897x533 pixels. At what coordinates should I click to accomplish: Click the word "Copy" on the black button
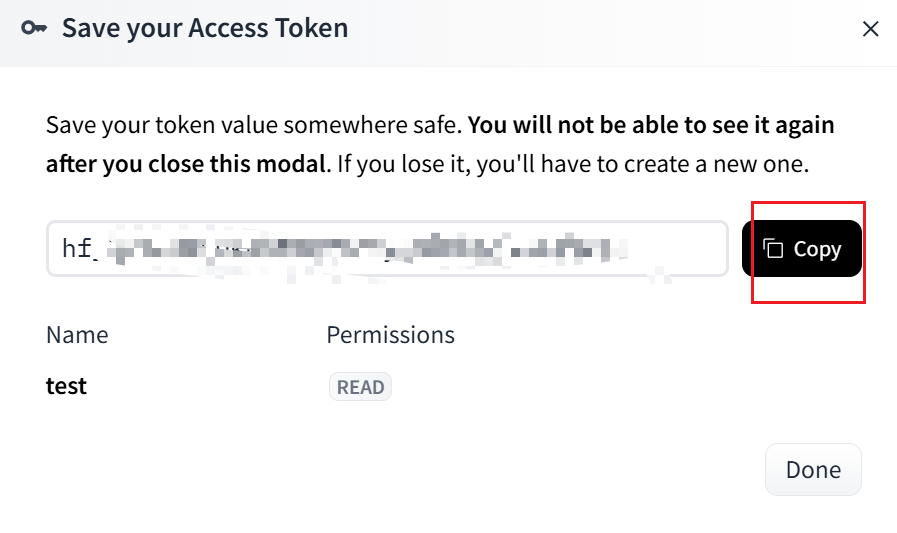pyautogui.click(x=817, y=249)
